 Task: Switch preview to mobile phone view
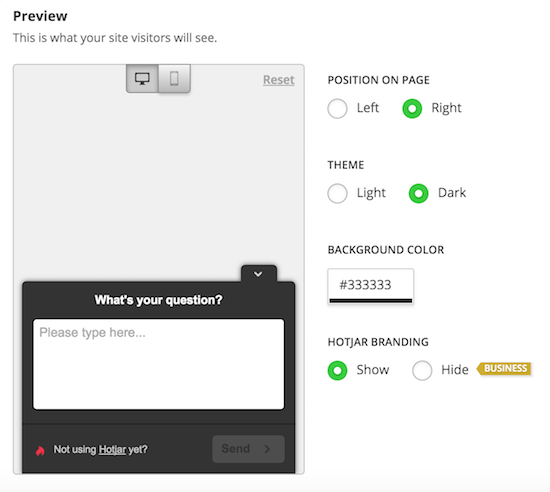tap(174, 79)
